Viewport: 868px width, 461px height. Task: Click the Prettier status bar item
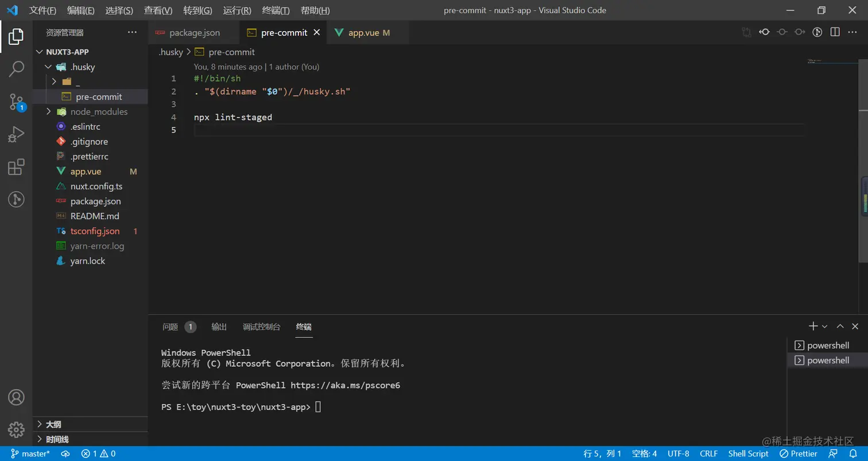[799, 454]
